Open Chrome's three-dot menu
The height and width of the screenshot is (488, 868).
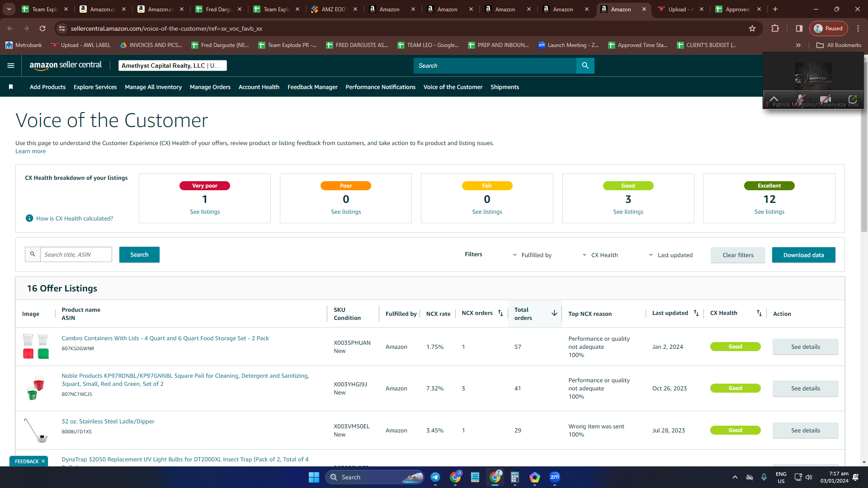point(858,28)
